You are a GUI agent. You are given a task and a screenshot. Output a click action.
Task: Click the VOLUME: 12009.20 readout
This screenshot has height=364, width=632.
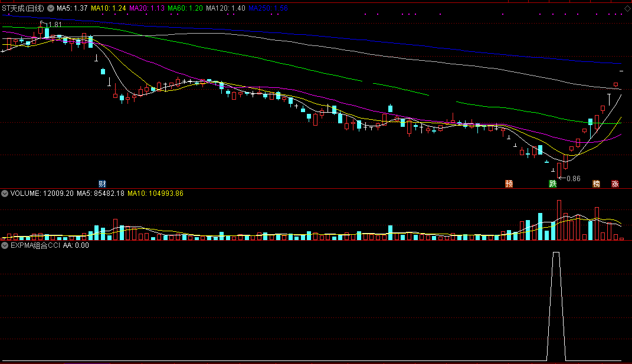coord(42,194)
